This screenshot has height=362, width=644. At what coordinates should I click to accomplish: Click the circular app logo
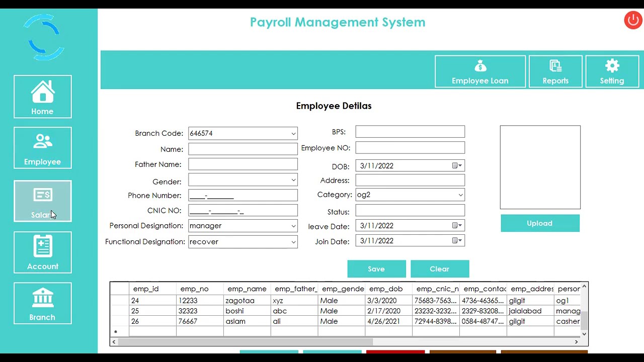[44, 37]
